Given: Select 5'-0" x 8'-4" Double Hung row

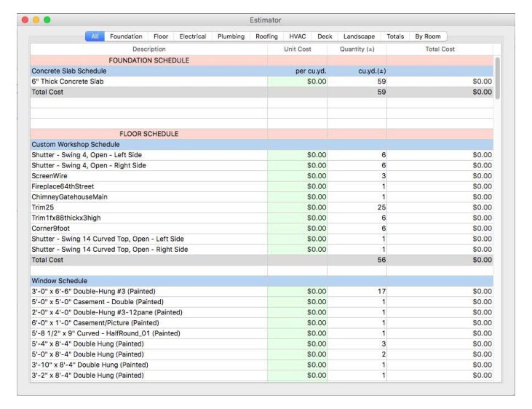Looking at the screenshot, I should tap(261, 354).
